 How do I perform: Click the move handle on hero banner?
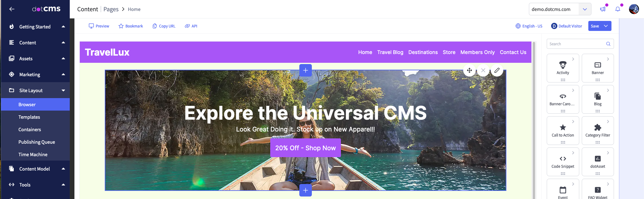(469, 70)
